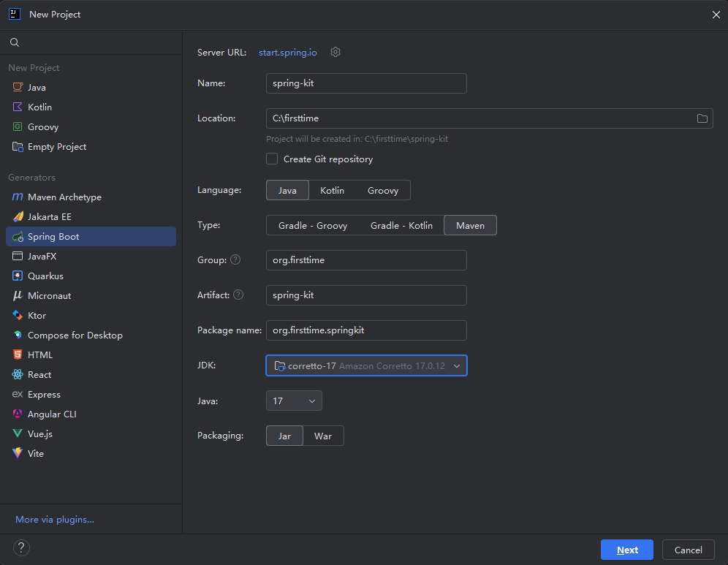Choose Gradle - Kotlin build type
The width and height of the screenshot is (728, 565).
(x=401, y=226)
